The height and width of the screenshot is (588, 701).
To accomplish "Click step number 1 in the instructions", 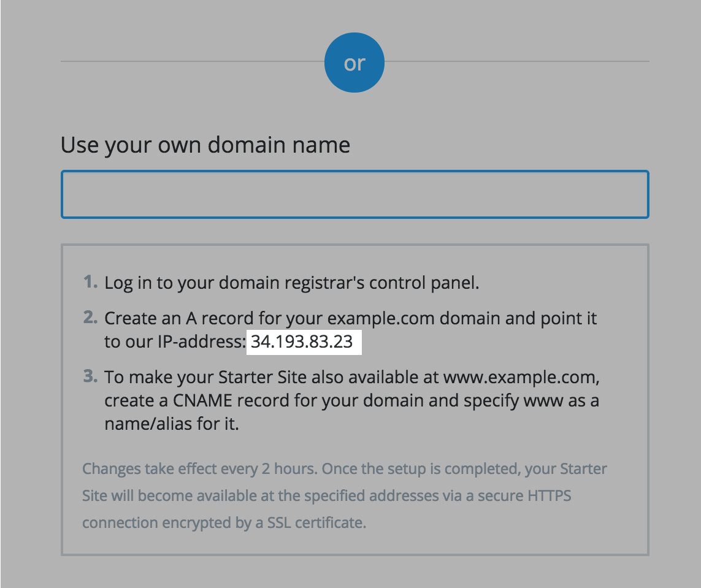I will coord(91,283).
